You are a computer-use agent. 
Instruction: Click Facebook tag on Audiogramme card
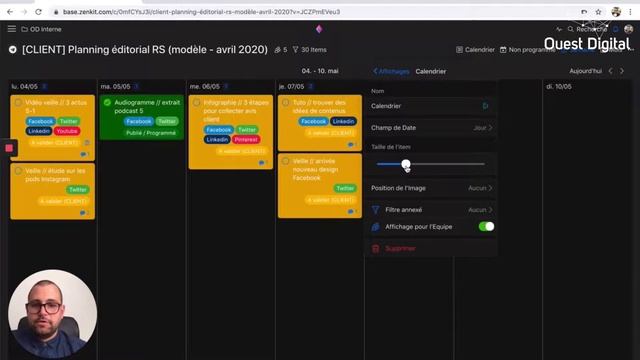tap(138, 121)
